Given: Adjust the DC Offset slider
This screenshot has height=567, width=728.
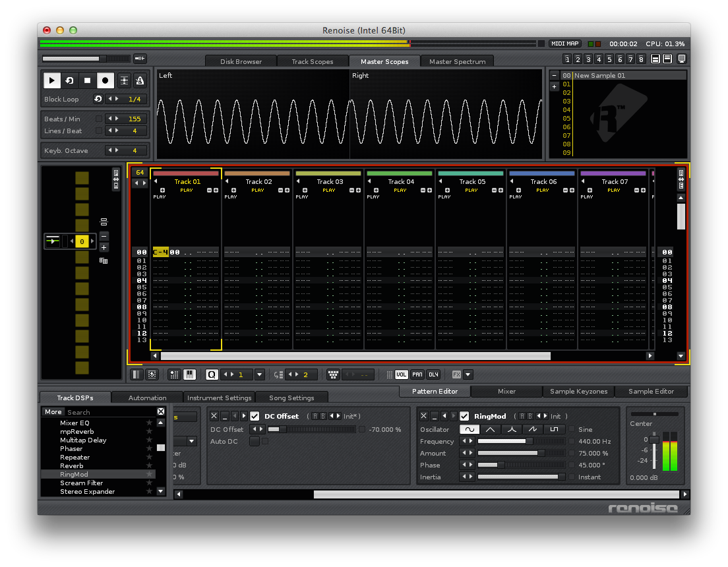Looking at the screenshot, I should (311, 430).
